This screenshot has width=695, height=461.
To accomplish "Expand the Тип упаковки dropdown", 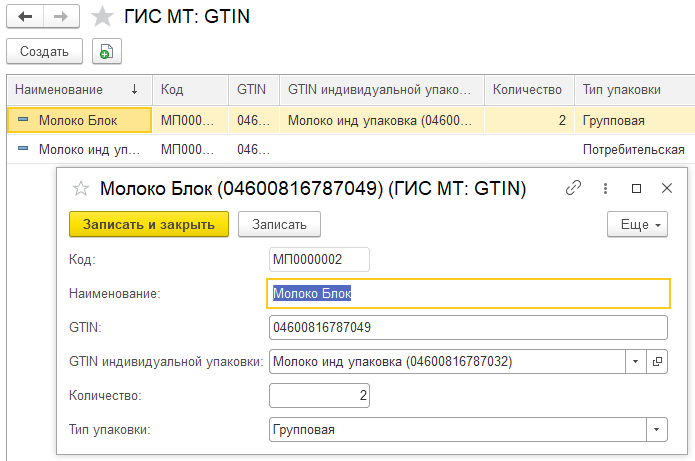I will 656,429.
